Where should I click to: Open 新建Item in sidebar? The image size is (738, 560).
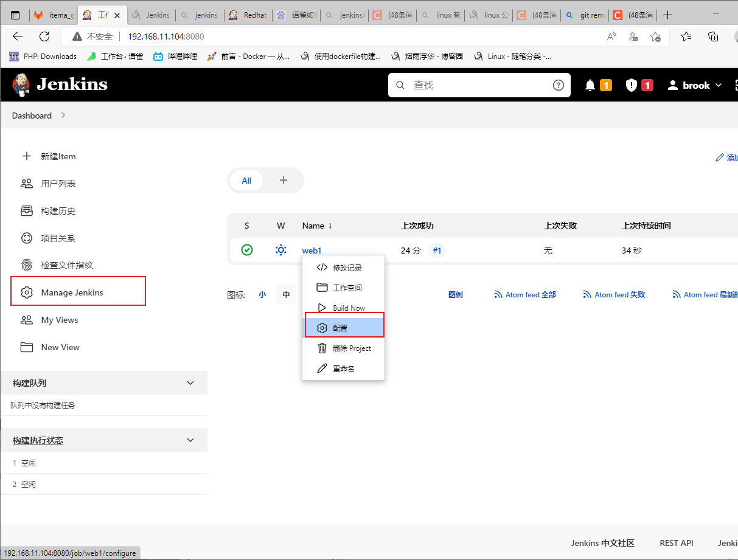click(x=49, y=156)
